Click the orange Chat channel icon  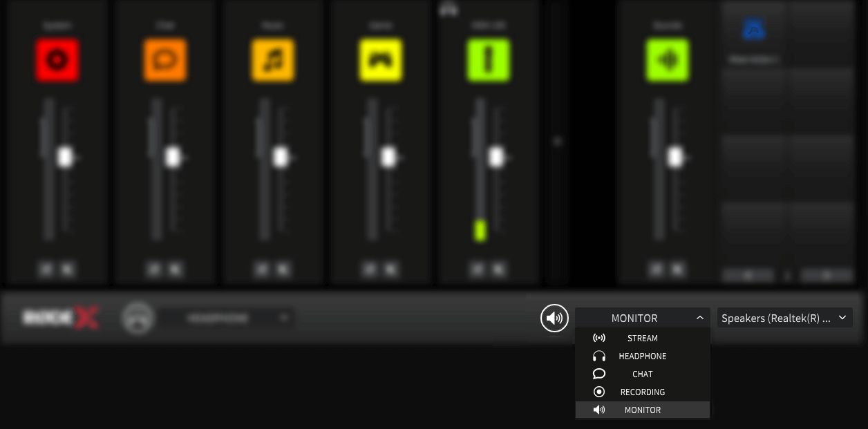pyautogui.click(x=164, y=59)
